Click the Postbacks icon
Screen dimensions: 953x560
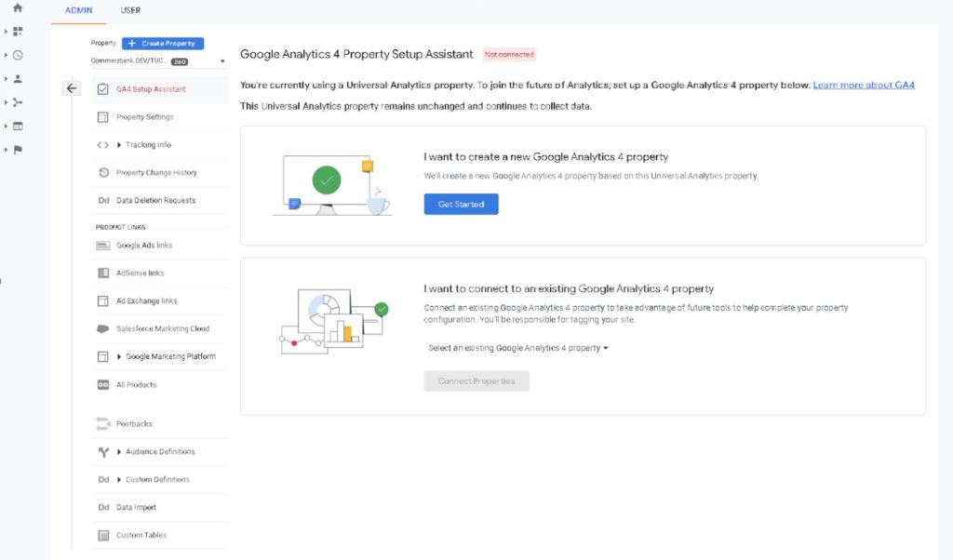[102, 423]
